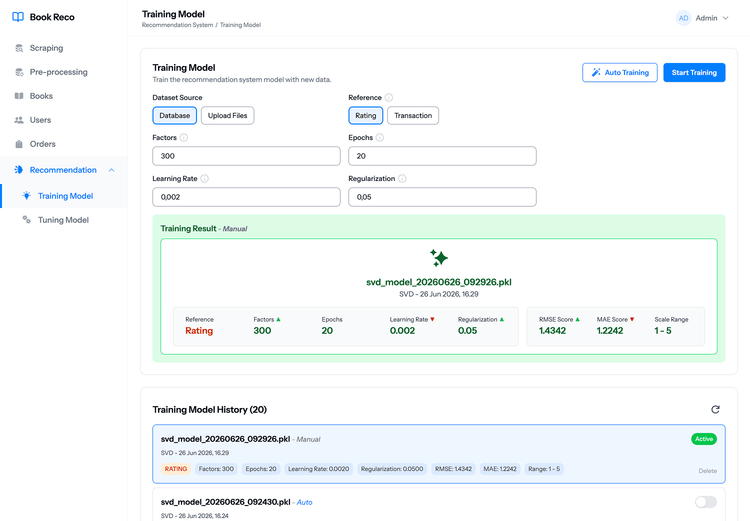Screen dimensions: 750x521
Task: Click the Learning Rate info icon
Action: (x=204, y=178)
